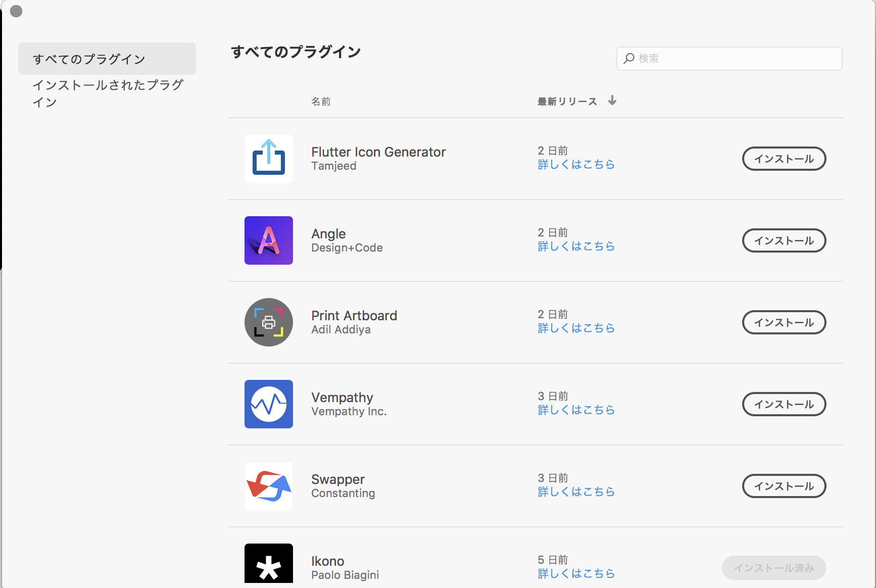This screenshot has width=876, height=588.
Task: Open 詳しくはこちら link for Print Artboard
Action: click(576, 328)
